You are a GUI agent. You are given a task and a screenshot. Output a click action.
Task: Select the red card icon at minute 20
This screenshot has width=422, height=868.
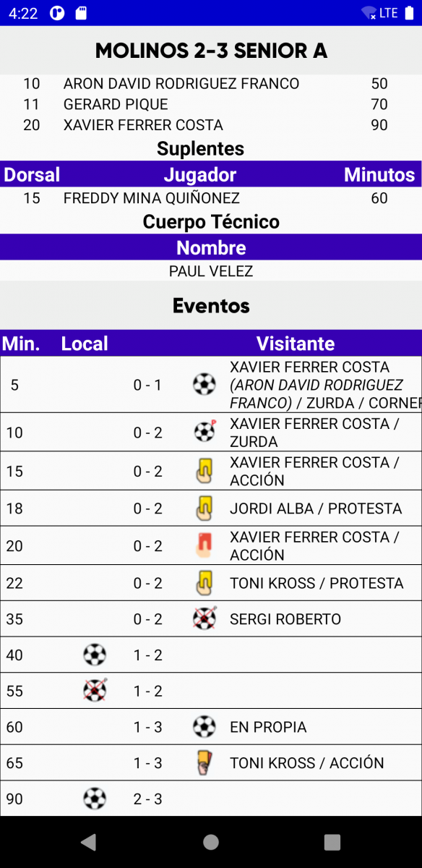point(204,545)
